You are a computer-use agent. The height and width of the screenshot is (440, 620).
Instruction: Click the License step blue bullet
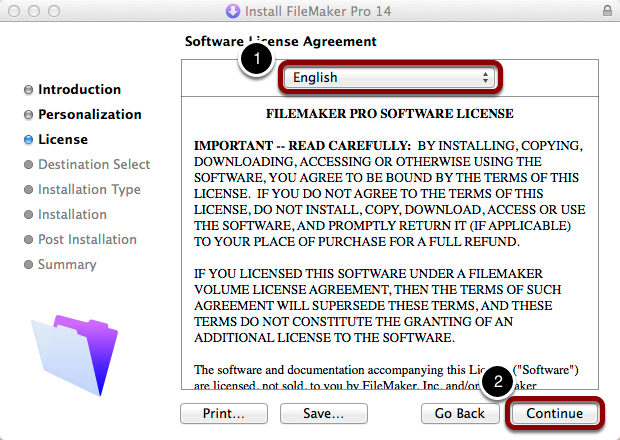tap(28, 140)
